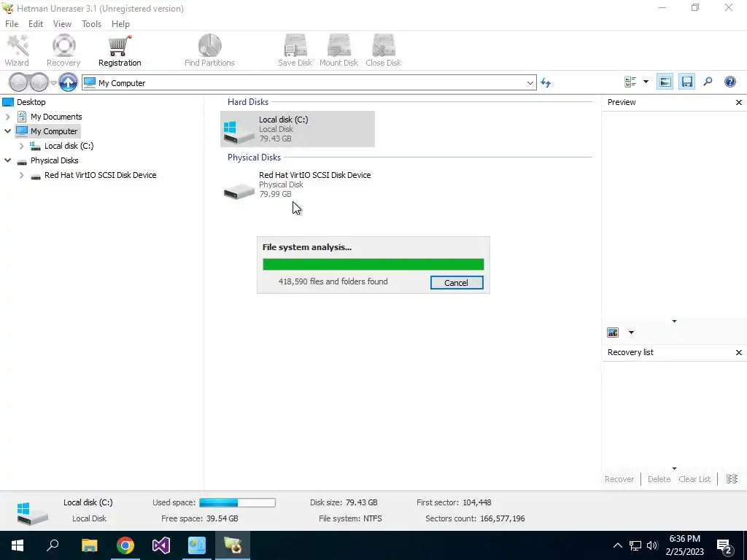
Task: Open navigation history dropdown arrow
Action: [54, 83]
